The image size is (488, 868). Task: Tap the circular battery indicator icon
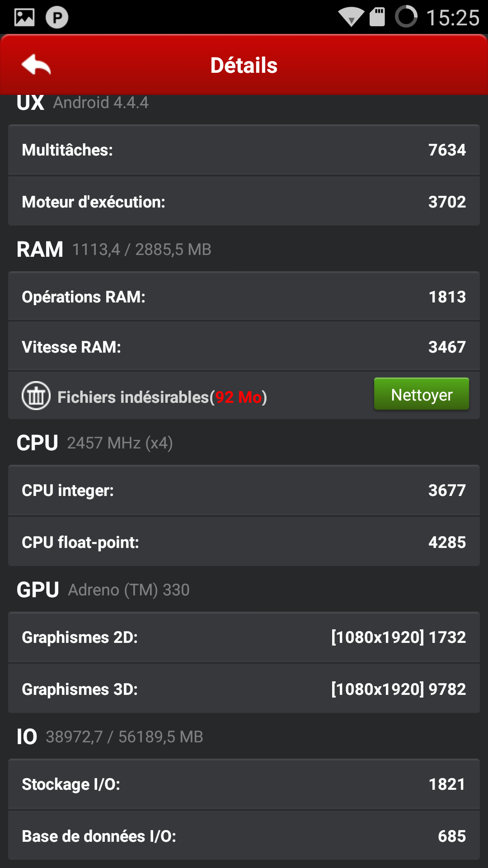pos(406,17)
